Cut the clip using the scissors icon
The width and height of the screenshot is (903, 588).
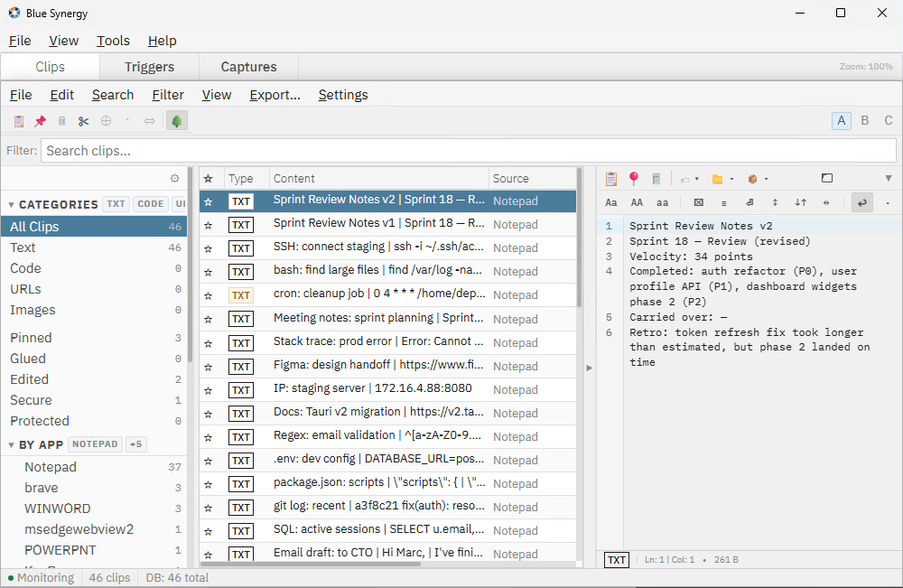[83, 120]
